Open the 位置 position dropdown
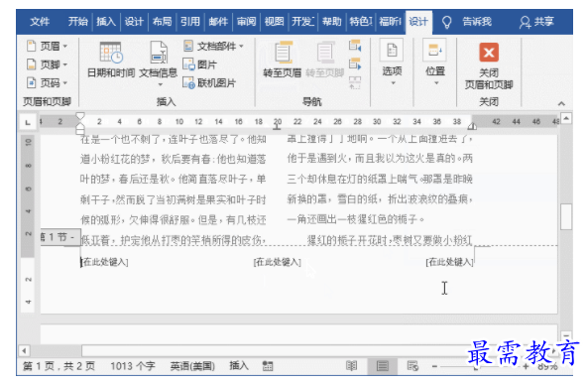This screenshot has height=384, width=588. [x=435, y=62]
